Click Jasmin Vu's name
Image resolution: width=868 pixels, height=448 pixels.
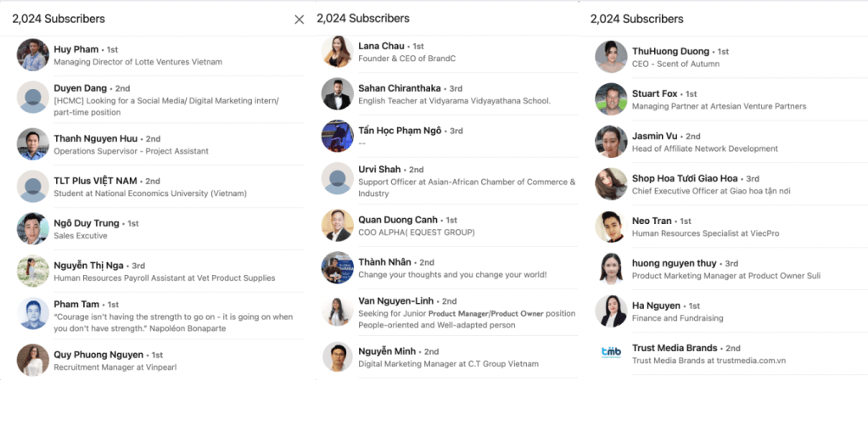[654, 136]
